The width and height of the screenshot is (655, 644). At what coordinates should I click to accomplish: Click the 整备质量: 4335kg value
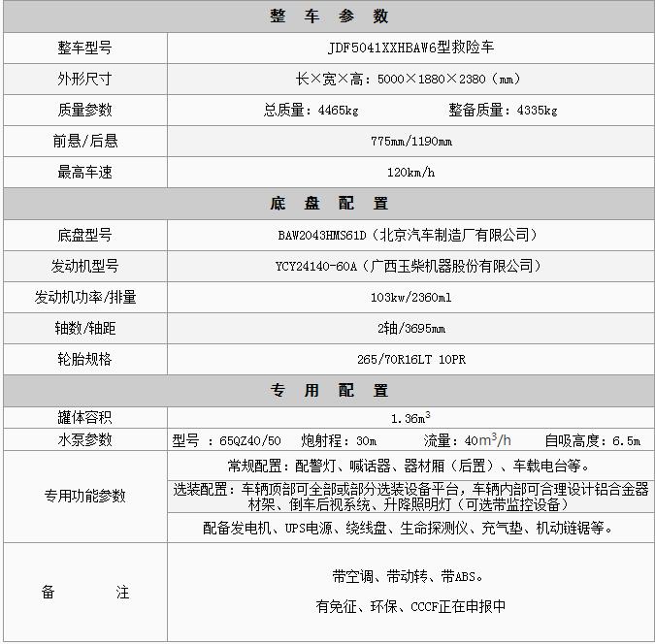click(502, 110)
